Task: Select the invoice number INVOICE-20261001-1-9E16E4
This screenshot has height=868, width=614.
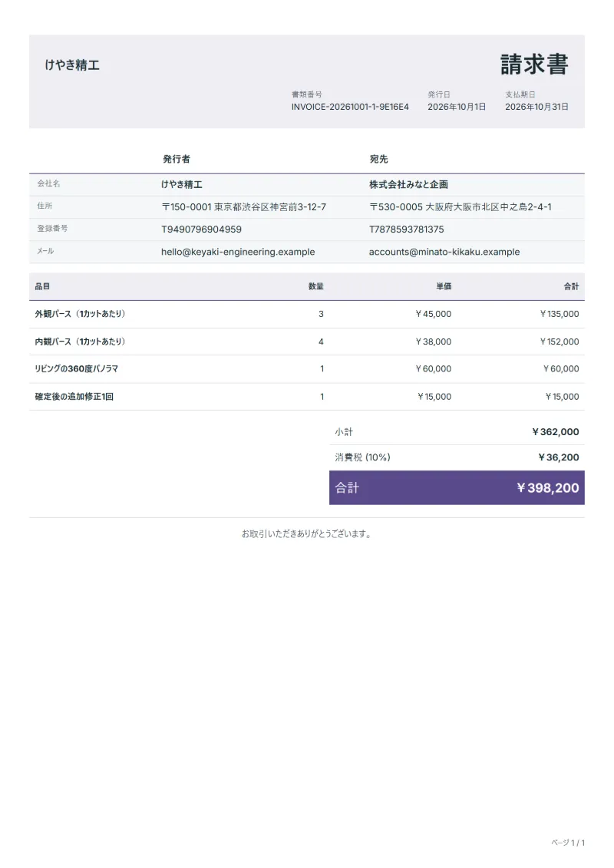Action: click(350, 107)
